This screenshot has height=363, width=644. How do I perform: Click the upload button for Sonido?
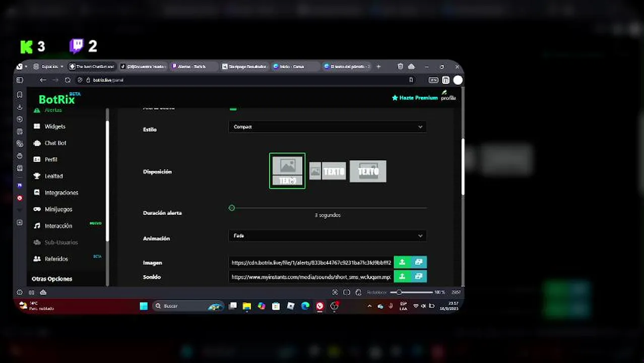[402, 277]
